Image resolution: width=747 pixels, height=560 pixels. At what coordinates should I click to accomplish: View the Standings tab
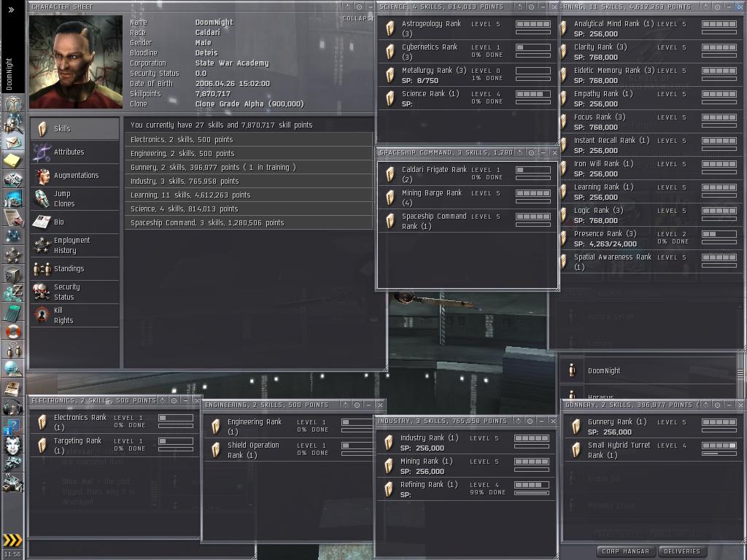[75, 268]
